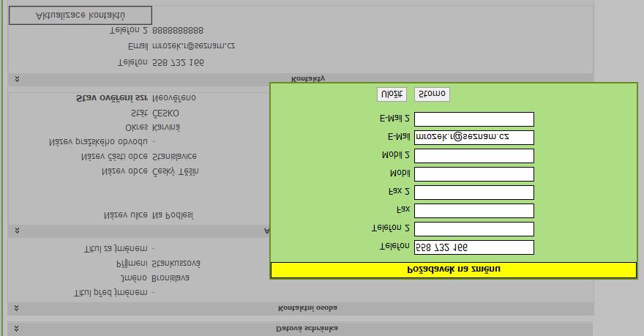Select the E-Mail field containing mrozek.r@seznam.cz
644x336 pixels.
(474, 137)
